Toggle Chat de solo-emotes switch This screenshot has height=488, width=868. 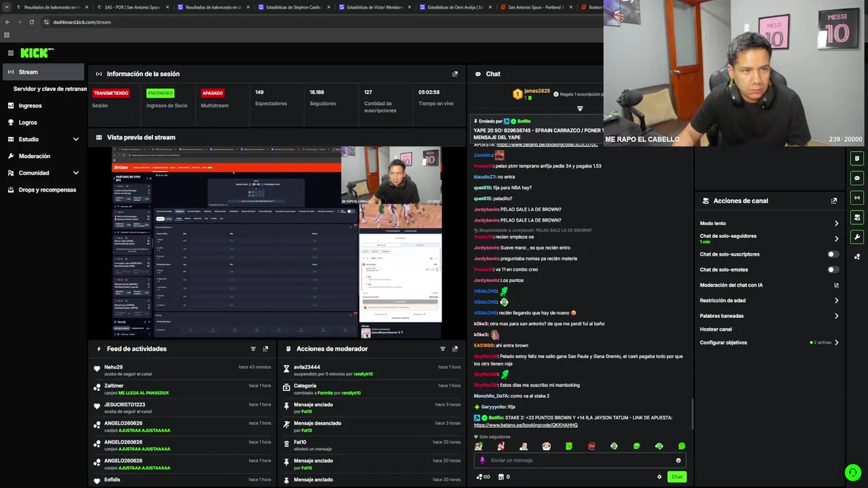click(833, 270)
